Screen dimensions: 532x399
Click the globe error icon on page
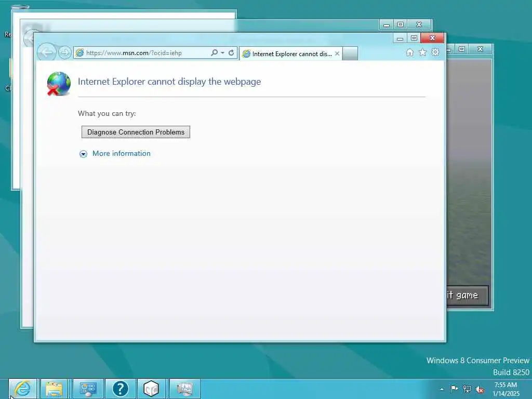pyautogui.click(x=59, y=84)
